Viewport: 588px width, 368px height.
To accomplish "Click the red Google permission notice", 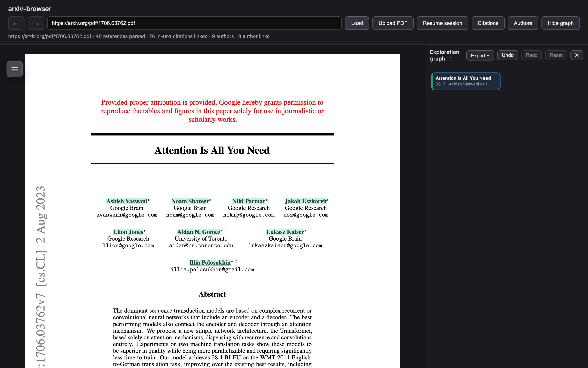I will tap(212, 111).
